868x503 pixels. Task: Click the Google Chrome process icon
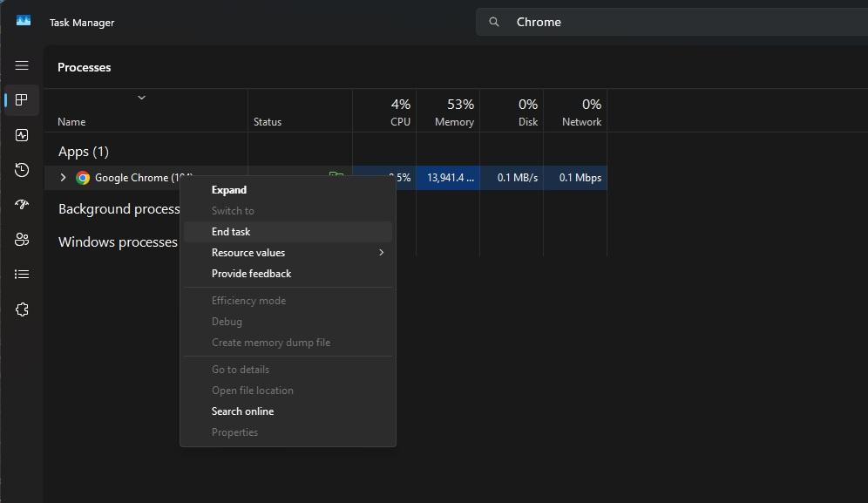[82, 177]
